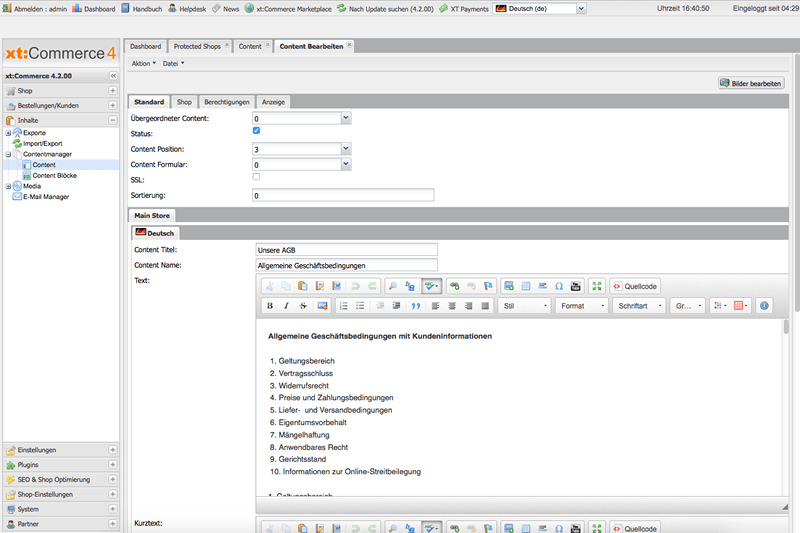
Task: Switch to the Protected Shops tab
Action: [197, 46]
